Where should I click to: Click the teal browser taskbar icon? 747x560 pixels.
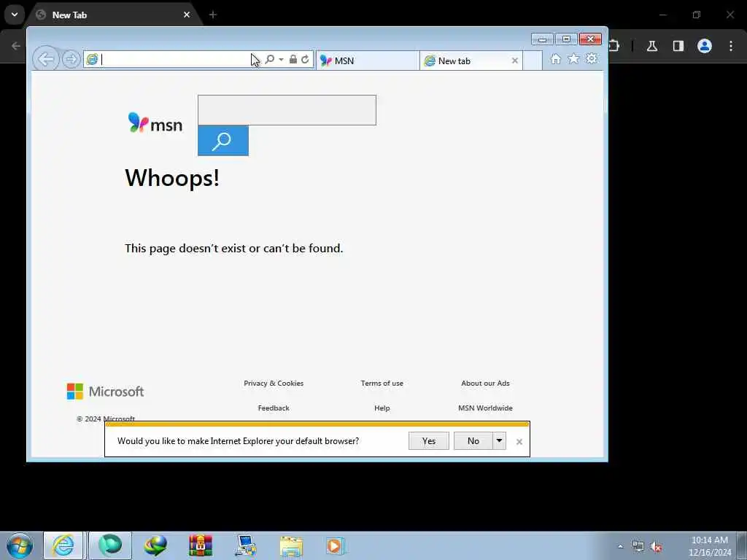pyautogui.click(x=110, y=545)
